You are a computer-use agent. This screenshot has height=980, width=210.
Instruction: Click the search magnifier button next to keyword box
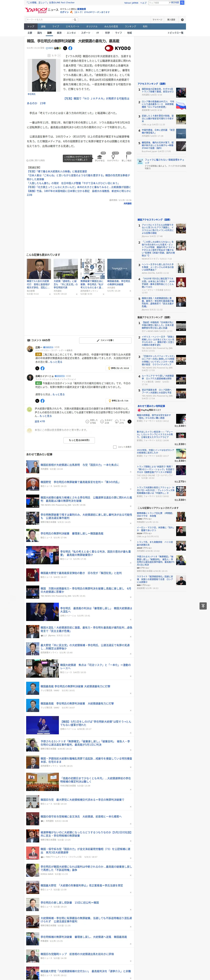pos(75,20)
